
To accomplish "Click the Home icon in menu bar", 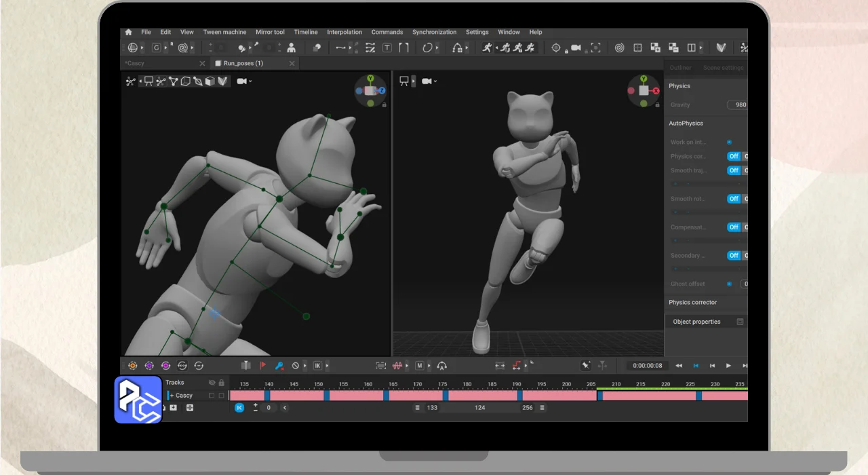I will (128, 32).
